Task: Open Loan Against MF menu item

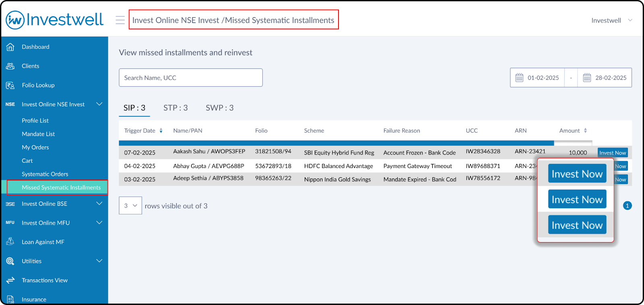Action: point(43,242)
